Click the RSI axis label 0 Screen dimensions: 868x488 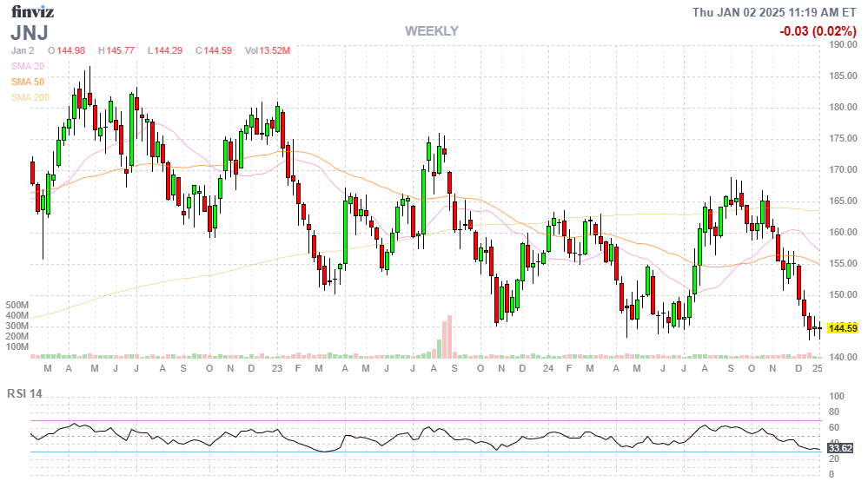tap(832, 475)
